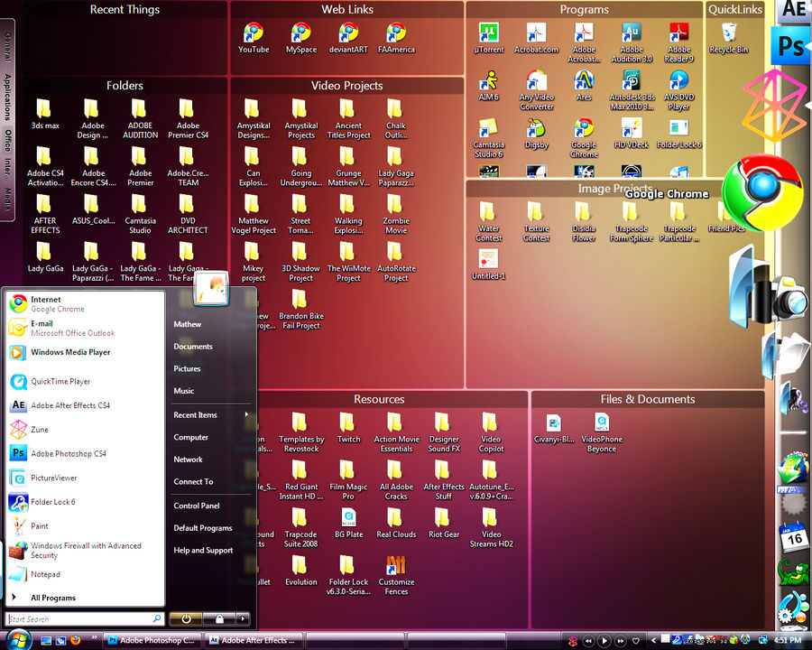Viewport: 812px width, 650px height.
Task: Open the FAAmerica web link shortcut
Action: tap(396, 38)
